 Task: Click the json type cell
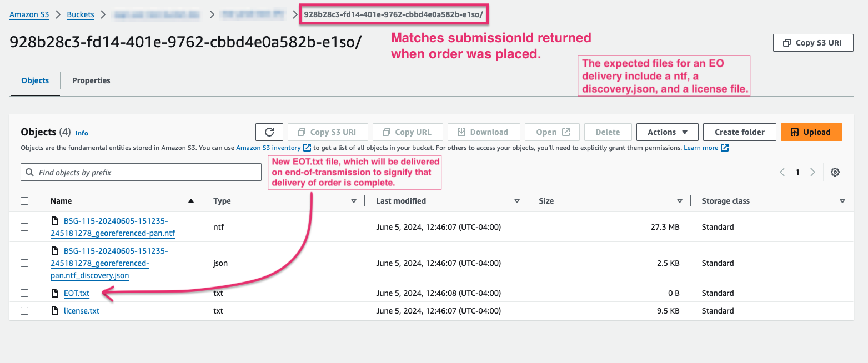(220, 263)
